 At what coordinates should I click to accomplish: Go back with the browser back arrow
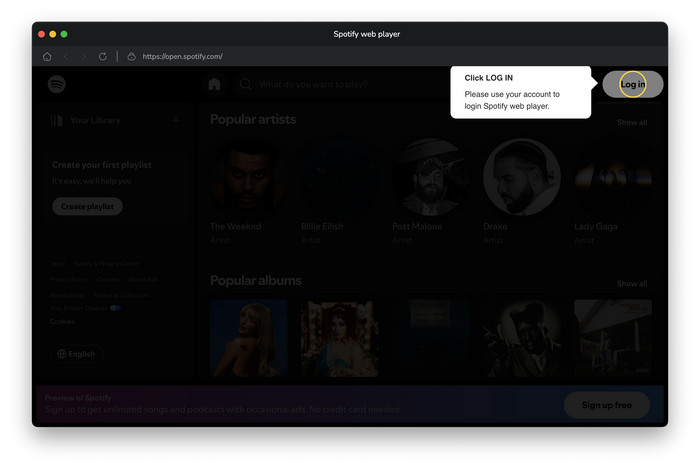(66, 57)
